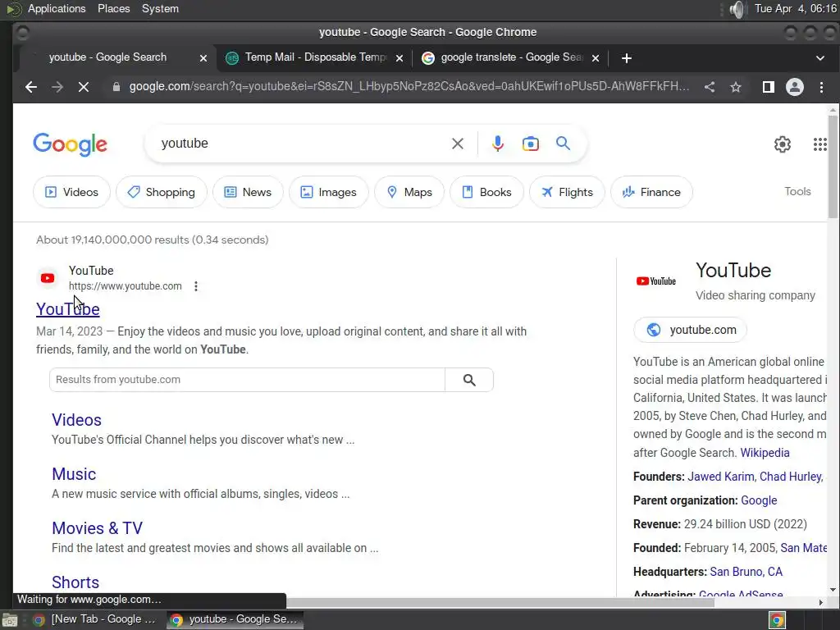840x630 pixels.
Task: Start voice search with the microphone icon
Action: coord(498,144)
